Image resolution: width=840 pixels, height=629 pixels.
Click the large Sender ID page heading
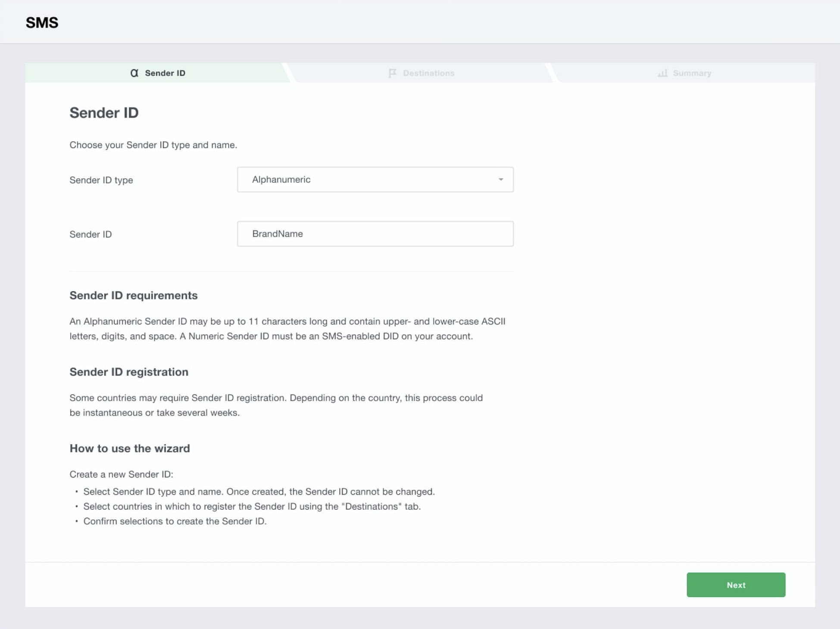[104, 113]
